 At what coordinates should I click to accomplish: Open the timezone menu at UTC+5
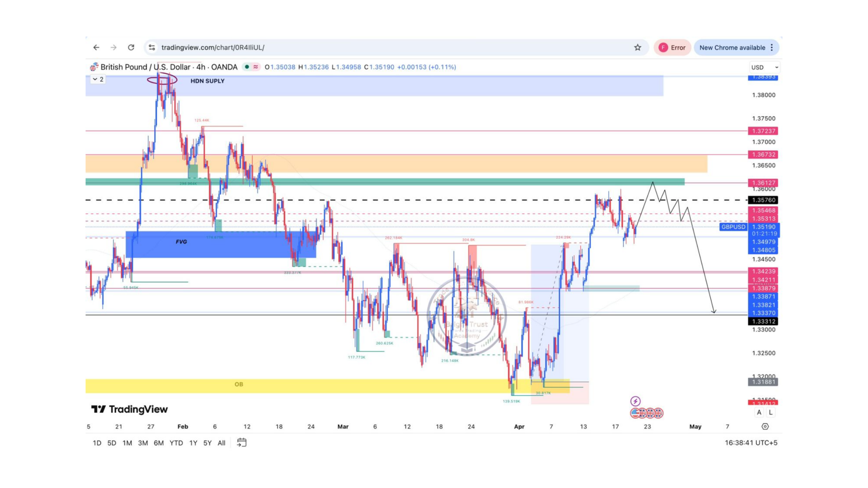(x=751, y=443)
